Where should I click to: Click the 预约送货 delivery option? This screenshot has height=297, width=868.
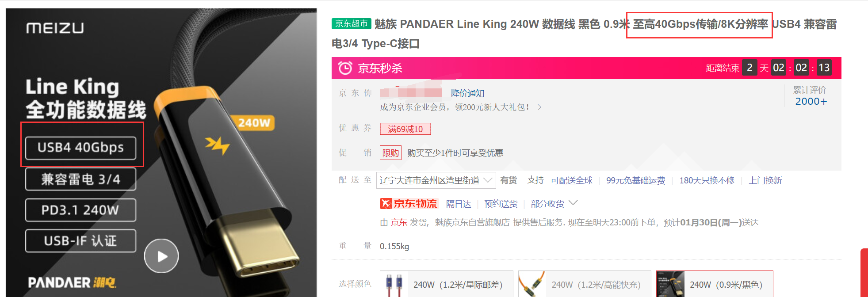pyautogui.click(x=501, y=204)
